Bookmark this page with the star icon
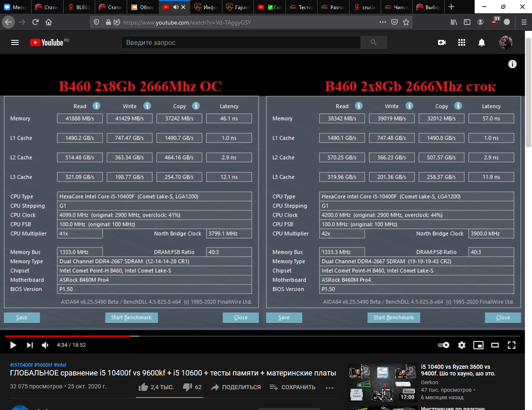Screen dimensions: 532x410 coord(406,22)
